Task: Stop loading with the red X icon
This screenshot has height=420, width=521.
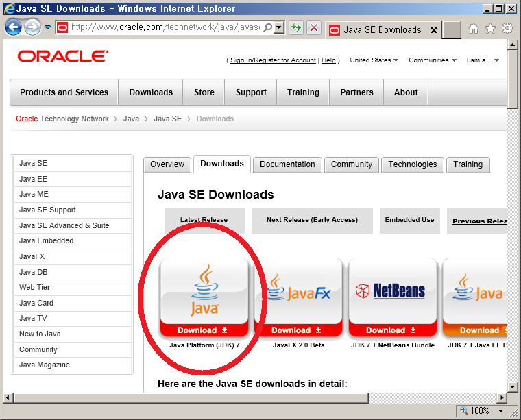Action: click(x=314, y=27)
